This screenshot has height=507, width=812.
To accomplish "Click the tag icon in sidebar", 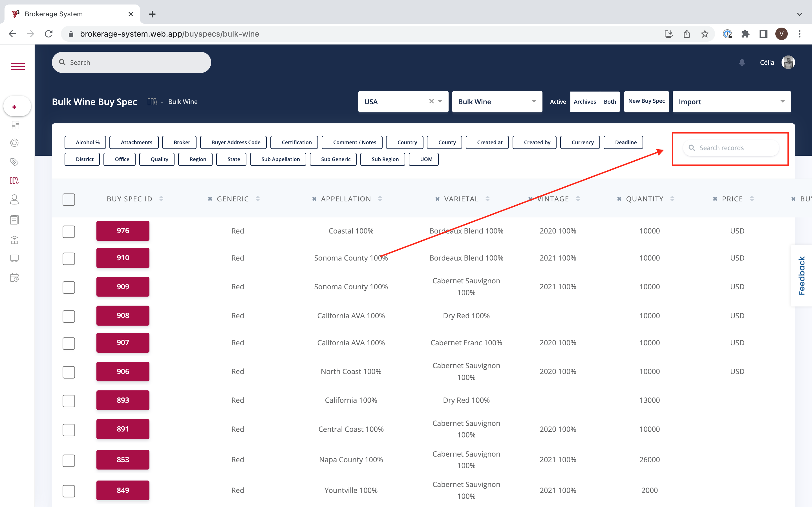I will point(14,162).
